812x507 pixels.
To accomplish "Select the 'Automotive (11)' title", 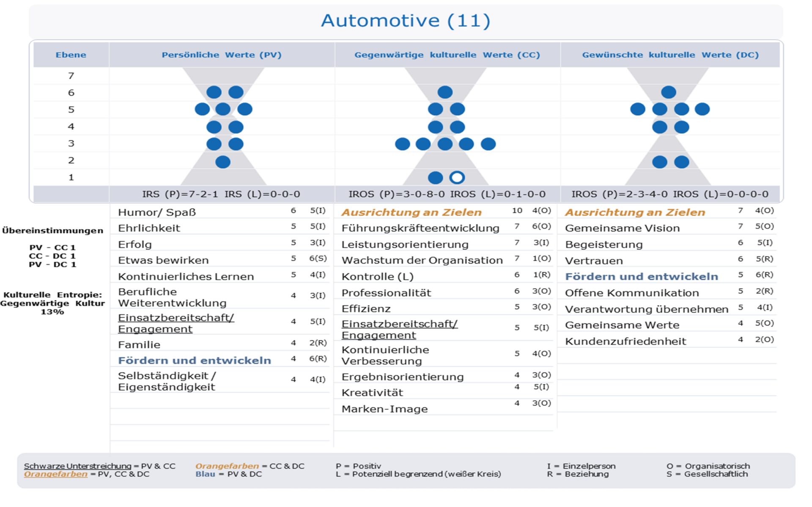I will pyautogui.click(x=406, y=20).
